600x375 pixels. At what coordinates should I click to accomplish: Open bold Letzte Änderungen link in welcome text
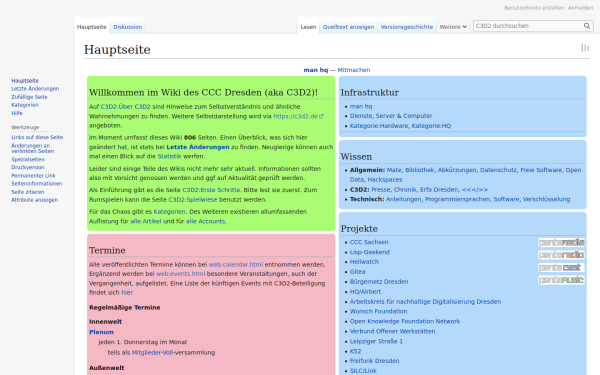pyautogui.click(x=198, y=147)
